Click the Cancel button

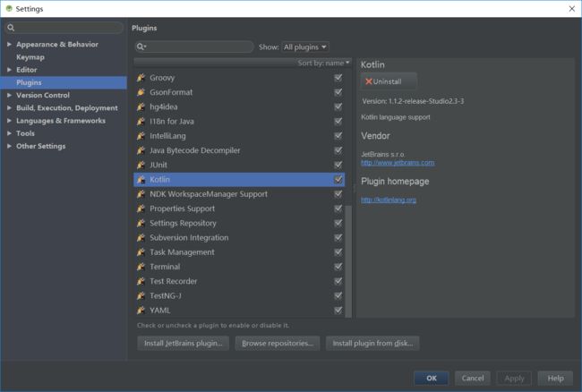pos(473,378)
